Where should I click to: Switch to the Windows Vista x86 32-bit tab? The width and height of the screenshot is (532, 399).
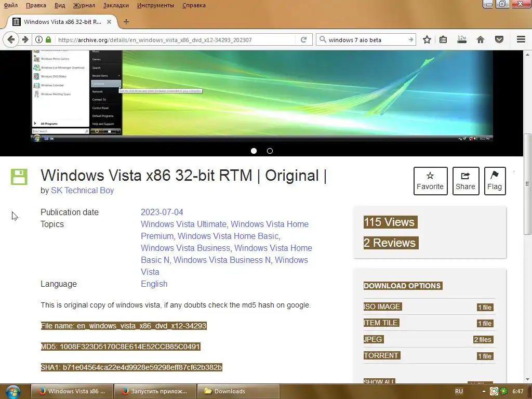[x=62, y=22]
